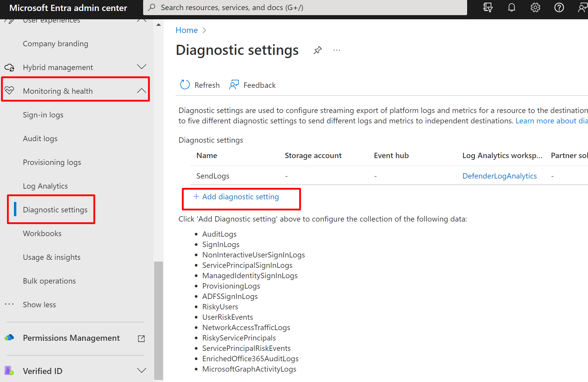Open portal settings gear icon
The width and height of the screenshot is (588, 382).
[535, 7]
